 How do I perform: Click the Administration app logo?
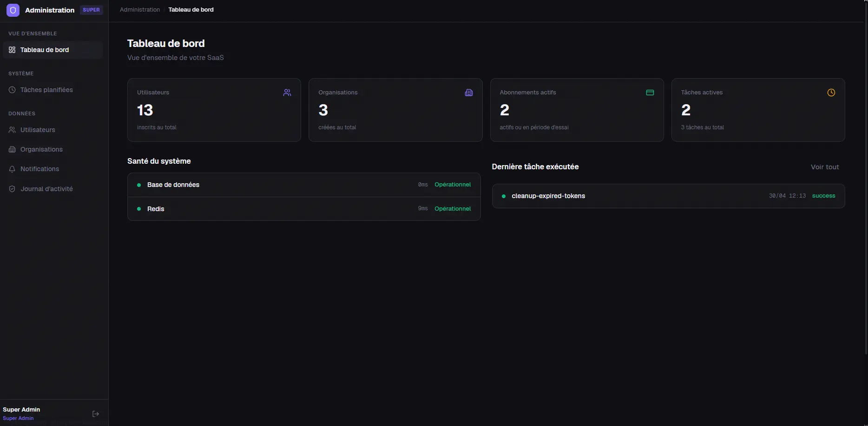tap(13, 10)
